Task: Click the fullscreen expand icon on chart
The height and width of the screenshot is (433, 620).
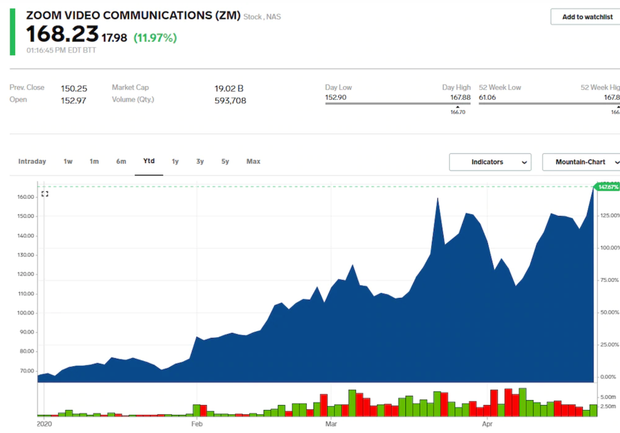Action: (45, 194)
